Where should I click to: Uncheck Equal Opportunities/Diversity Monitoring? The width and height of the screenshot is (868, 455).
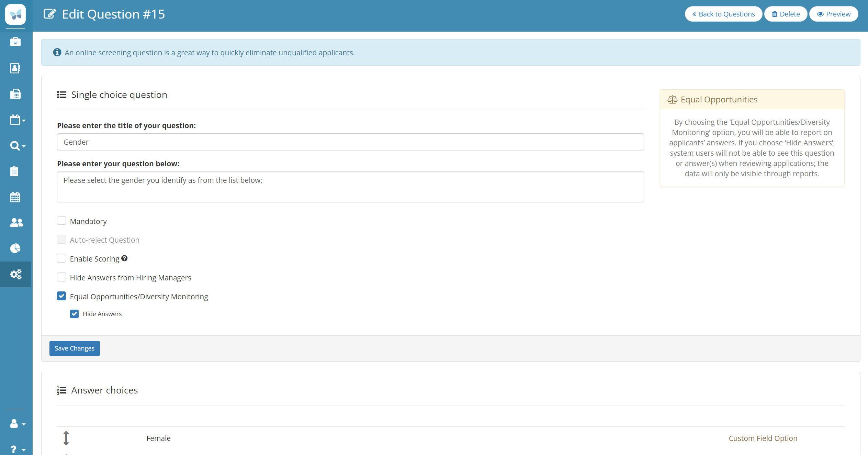(x=61, y=296)
